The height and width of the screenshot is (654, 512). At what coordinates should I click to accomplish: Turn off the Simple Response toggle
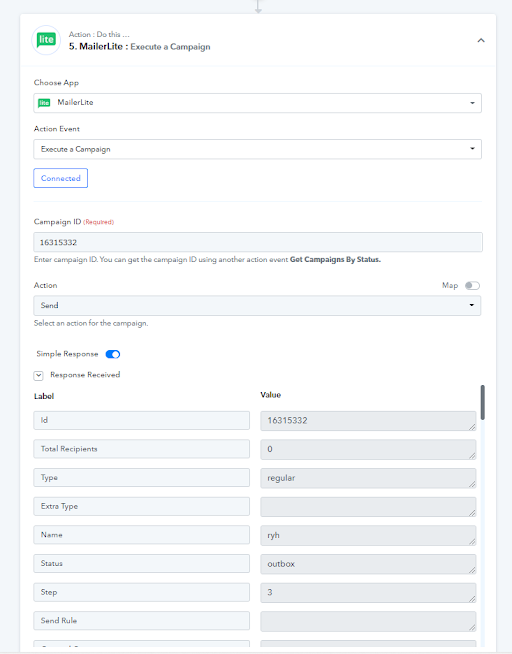pyautogui.click(x=113, y=354)
